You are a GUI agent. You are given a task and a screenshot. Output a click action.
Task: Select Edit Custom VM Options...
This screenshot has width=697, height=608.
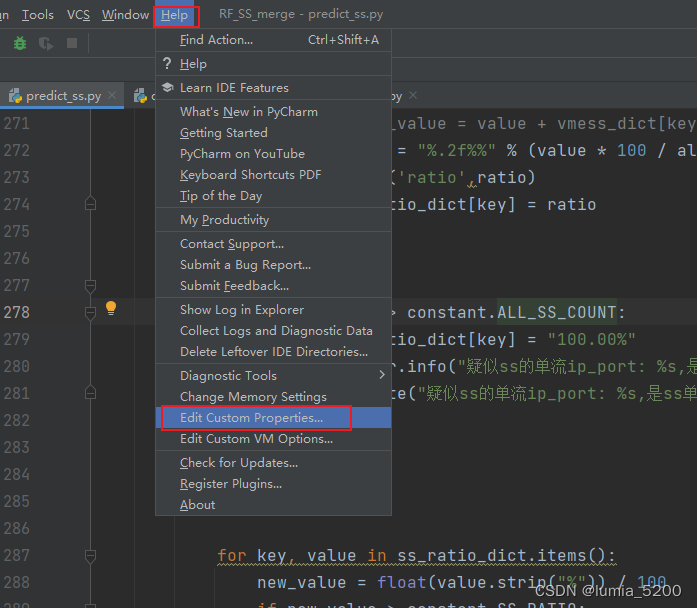tap(273, 439)
